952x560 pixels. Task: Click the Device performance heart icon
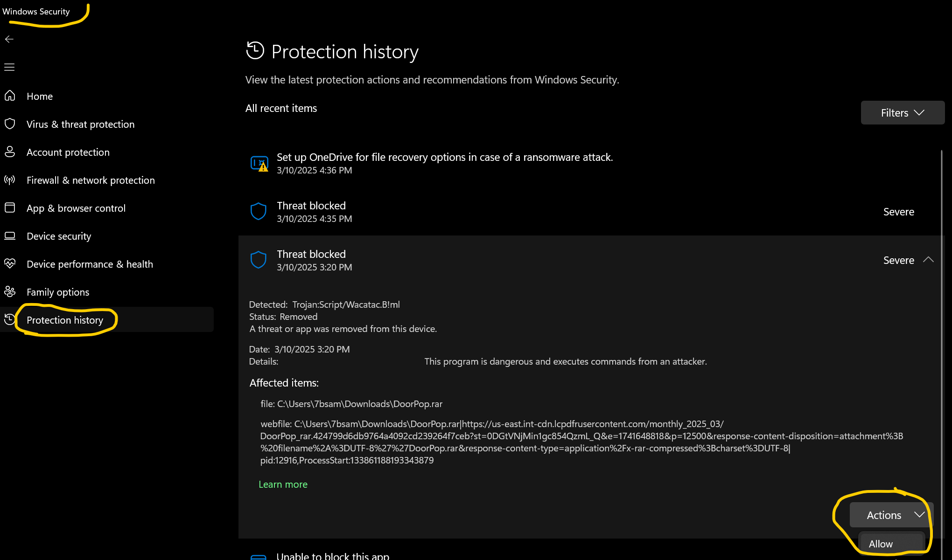(10, 264)
